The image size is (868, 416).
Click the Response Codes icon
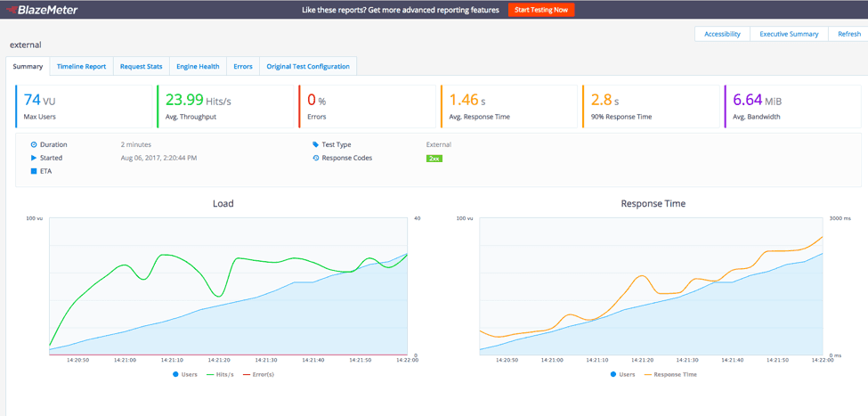pyautogui.click(x=315, y=158)
